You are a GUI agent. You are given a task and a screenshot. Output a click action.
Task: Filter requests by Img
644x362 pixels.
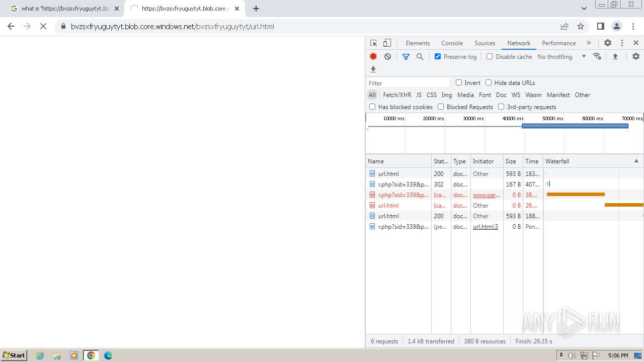tap(447, 95)
